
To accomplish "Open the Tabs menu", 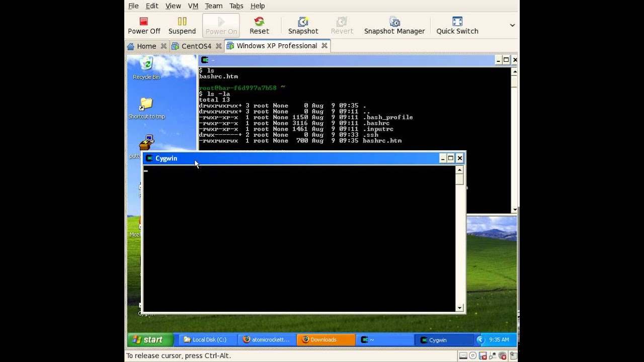I will click(x=236, y=6).
